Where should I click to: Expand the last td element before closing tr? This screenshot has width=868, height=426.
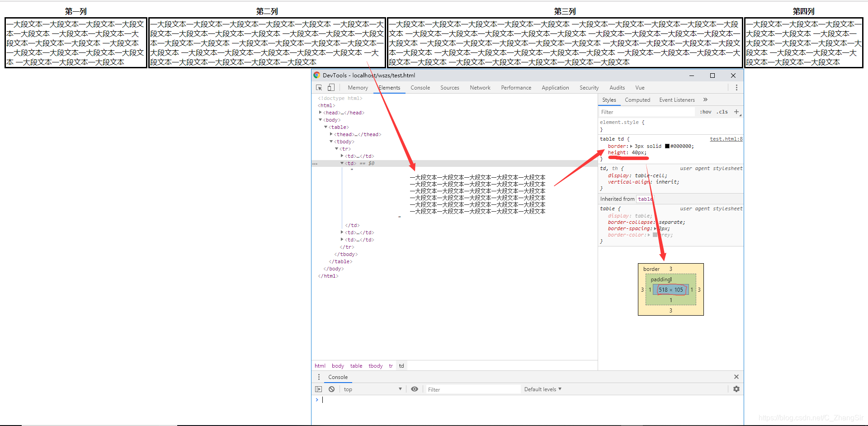342,240
